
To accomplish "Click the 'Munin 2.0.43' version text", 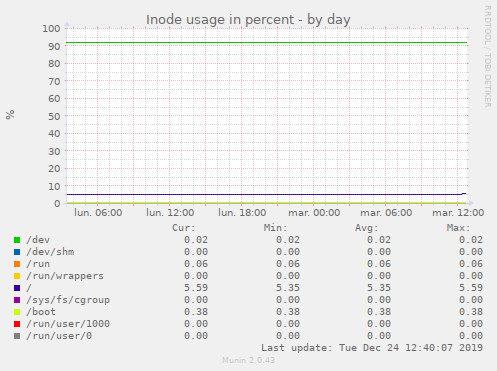I will 248,360.
